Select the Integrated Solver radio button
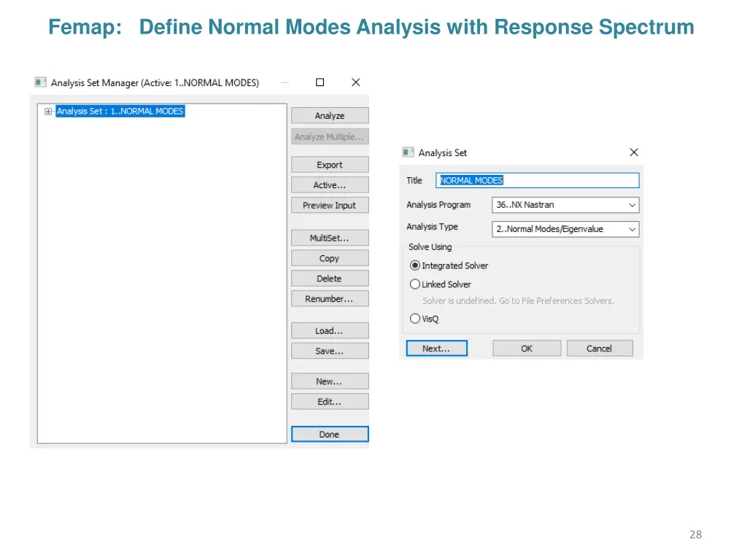This screenshot has width=747, height=560. point(415,265)
